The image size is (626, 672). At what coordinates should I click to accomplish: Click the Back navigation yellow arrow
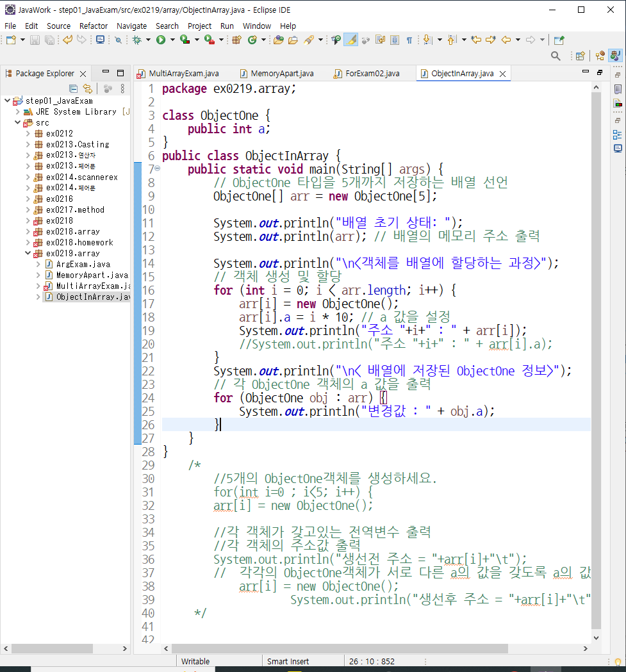[506, 40]
